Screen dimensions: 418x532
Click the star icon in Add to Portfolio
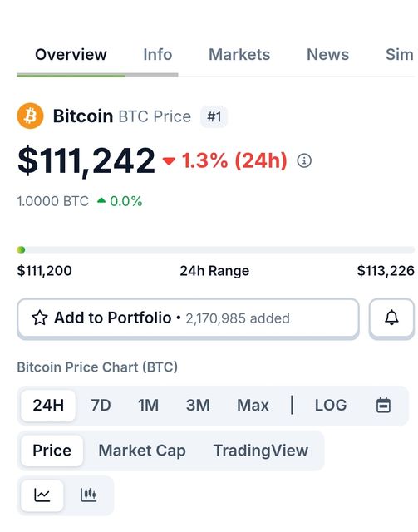point(40,318)
